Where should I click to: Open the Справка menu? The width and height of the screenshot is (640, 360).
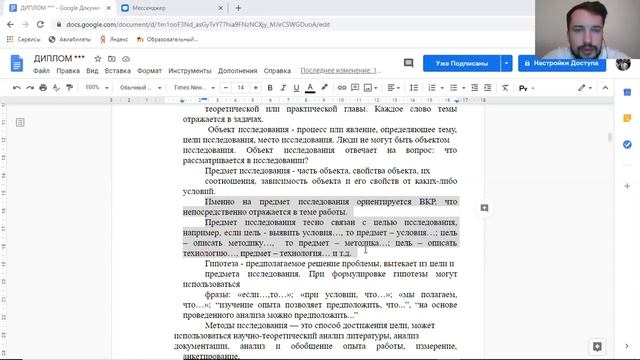[x=277, y=71]
